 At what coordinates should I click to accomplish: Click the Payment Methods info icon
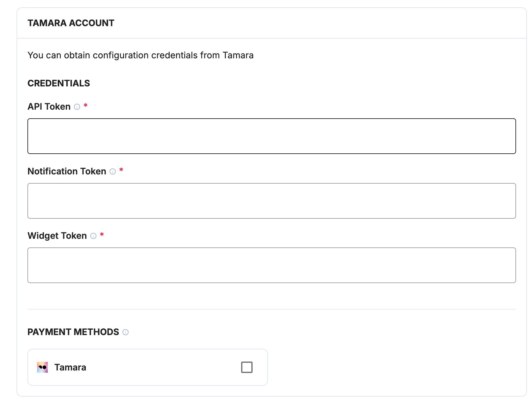click(x=126, y=332)
